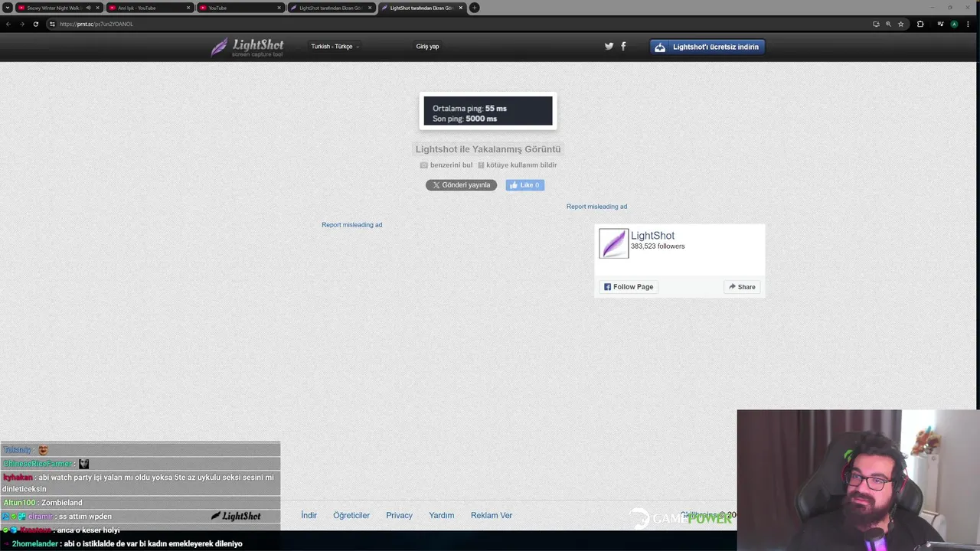Viewport: 980px width, 551px height.
Task: Click the 383,523 followers text
Action: 658,246
